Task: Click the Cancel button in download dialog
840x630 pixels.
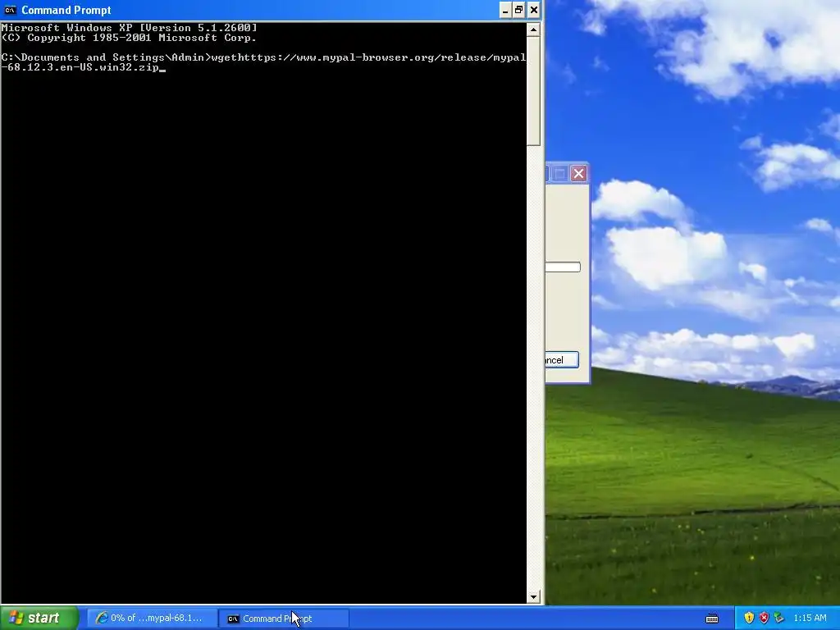Action: [x=562, y=360]
